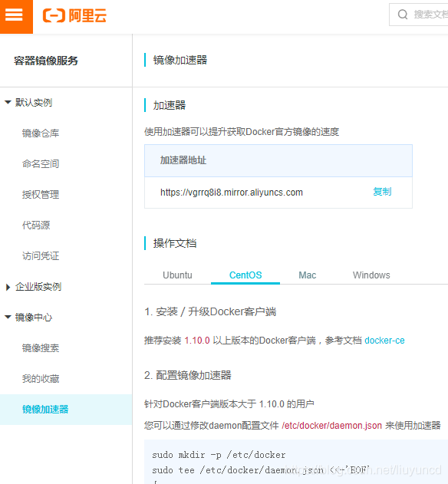Viewport: 448px width, 484px height.
Task: Open the docker-ce documentation link
Action: click(384, 341)
